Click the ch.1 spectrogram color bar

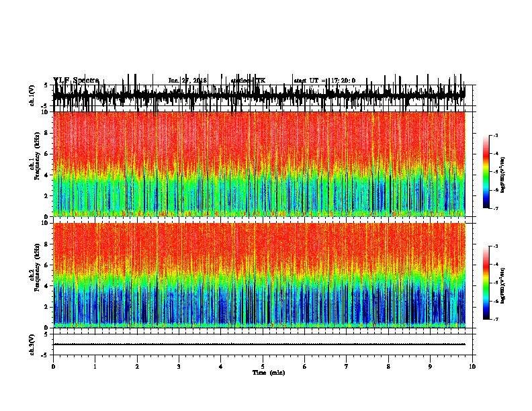(x=486, y=172)
